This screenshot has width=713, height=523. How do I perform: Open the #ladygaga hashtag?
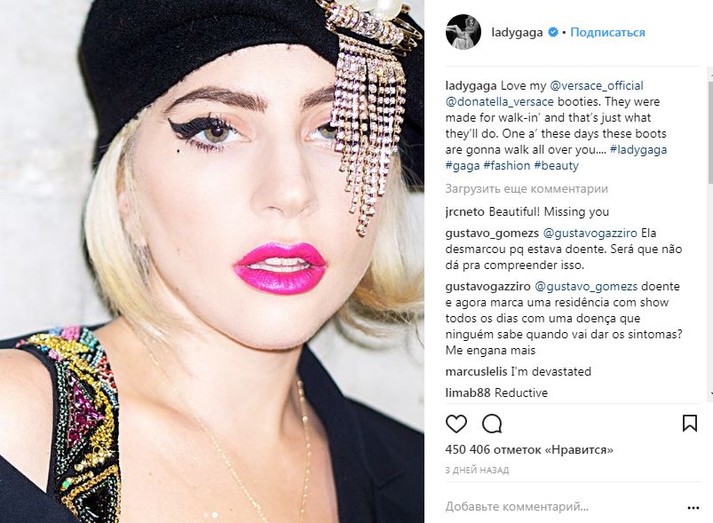[x=638, y=150]
